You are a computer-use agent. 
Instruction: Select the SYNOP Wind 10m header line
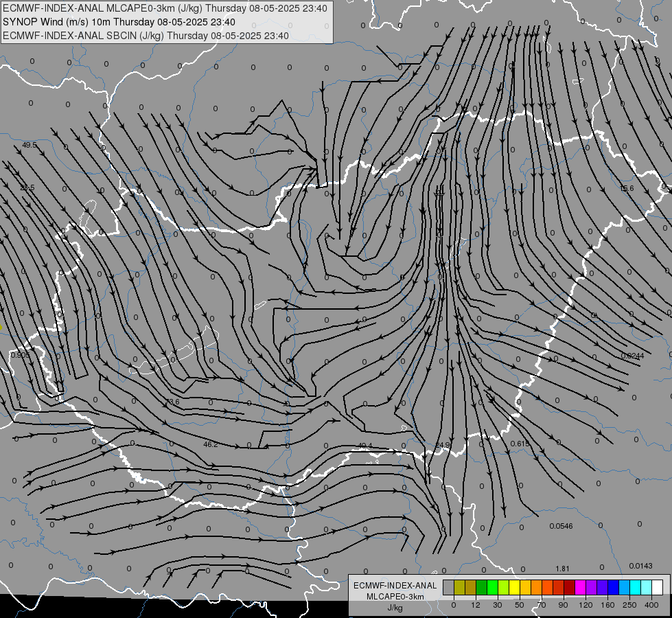coord(119,22)
